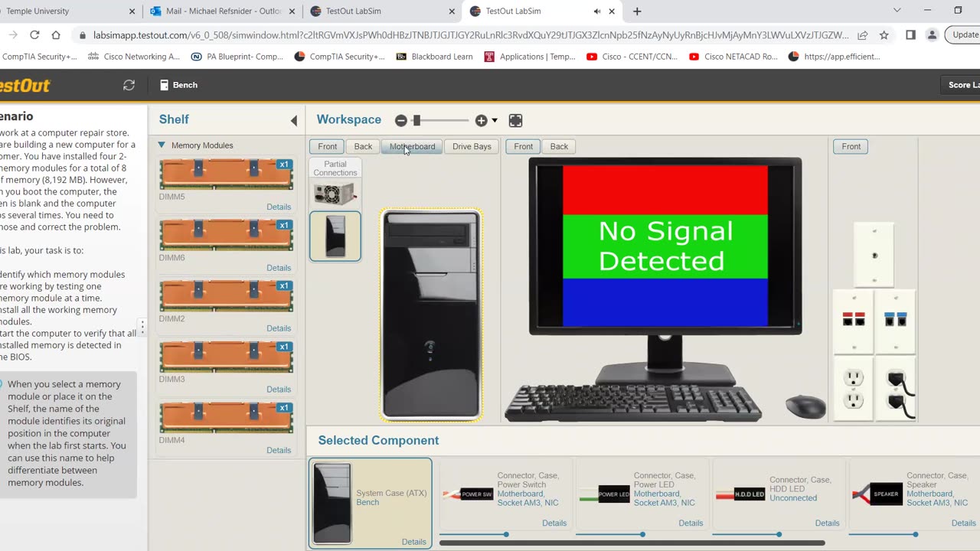This screenshot has height=551, width=980.
Task: Click the Score Lab button
Action: pyautogui.click(x=961, y=85)
